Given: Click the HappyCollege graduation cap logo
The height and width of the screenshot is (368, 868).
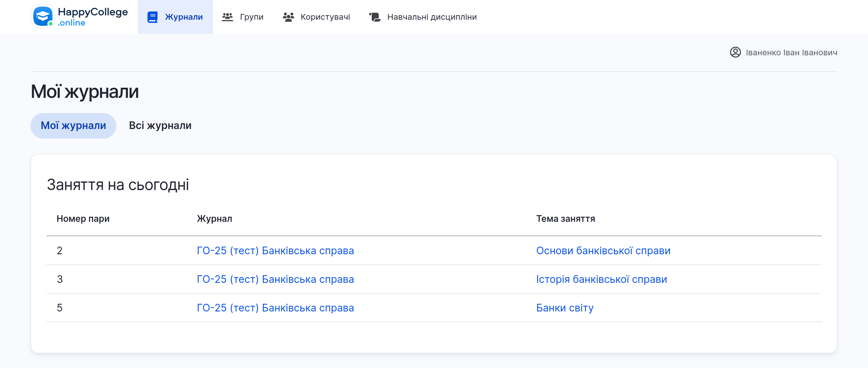Looking at the screenshot, I should pos(43,17).
